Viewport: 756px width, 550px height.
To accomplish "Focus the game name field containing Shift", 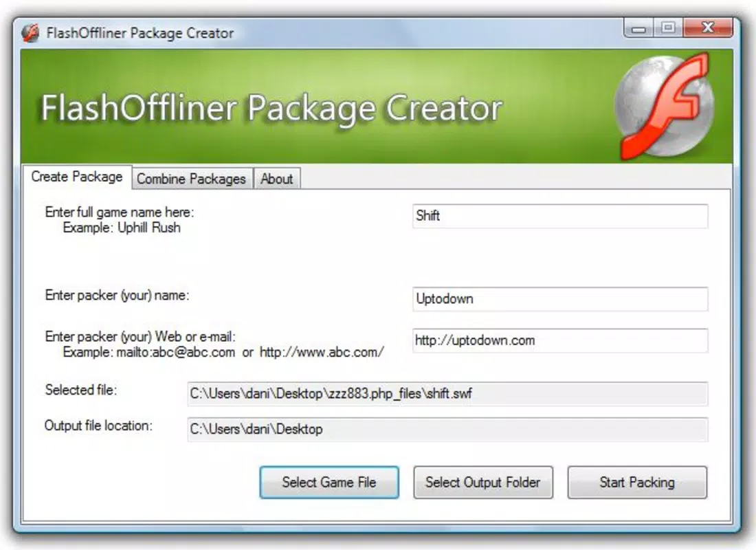I will (x=560, y=216).
